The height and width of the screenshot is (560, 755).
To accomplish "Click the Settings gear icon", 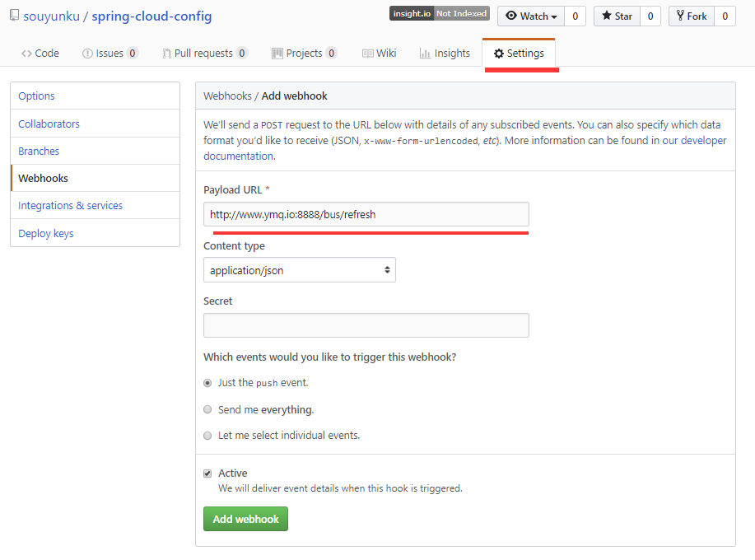I will coord(499,54).
